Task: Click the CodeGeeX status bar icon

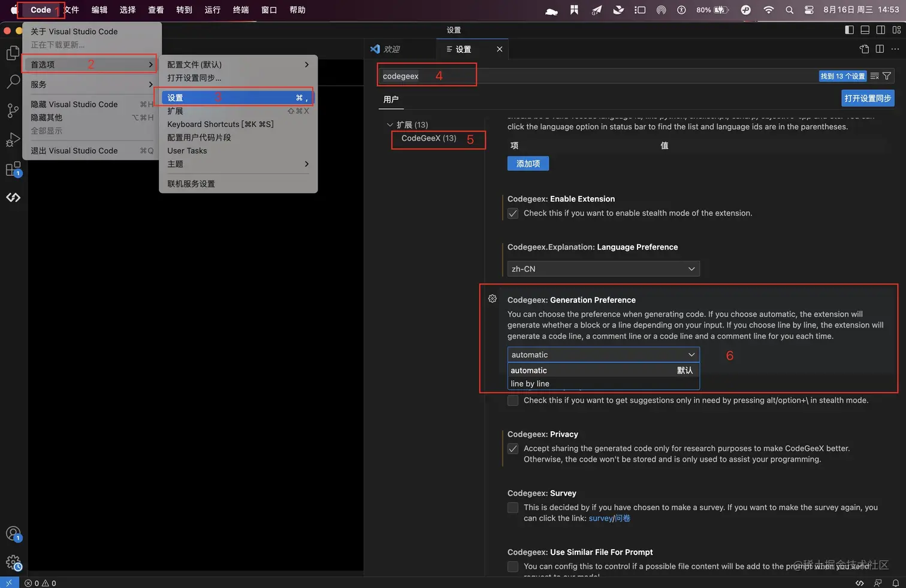Action: pyautogui.click(x=860, y=583)
